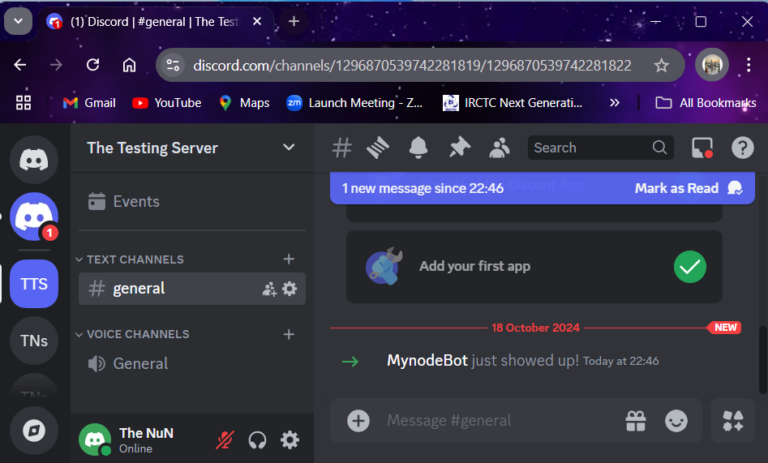This screenshot has height=463, width=768.
Task: Edit general channel settings gear
Action: point(290,289)
